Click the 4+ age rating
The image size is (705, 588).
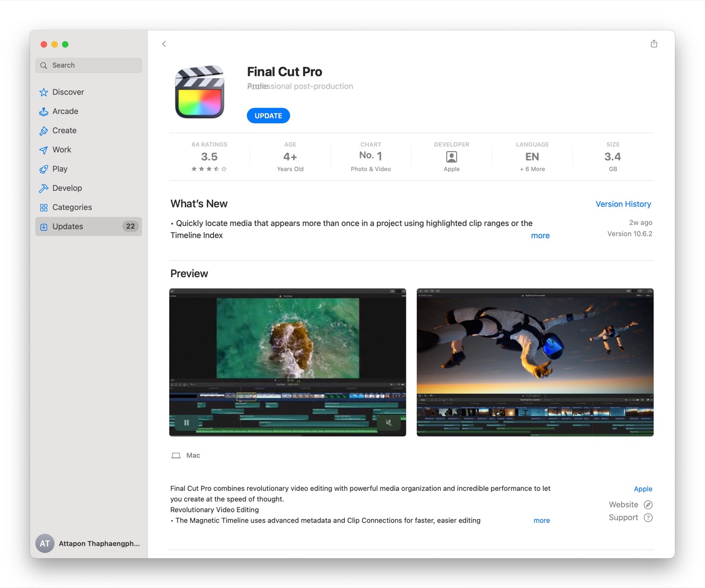[290, 157]
